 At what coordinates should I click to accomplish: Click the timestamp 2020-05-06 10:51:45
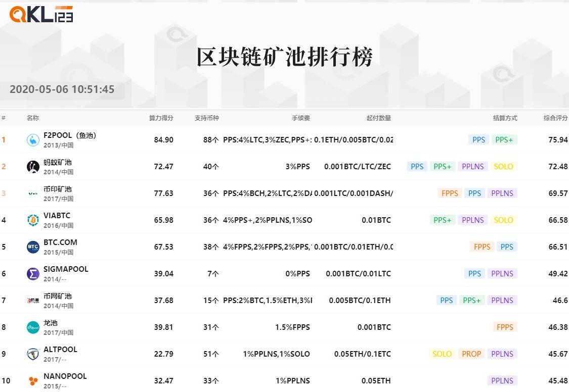pos(62,89)
